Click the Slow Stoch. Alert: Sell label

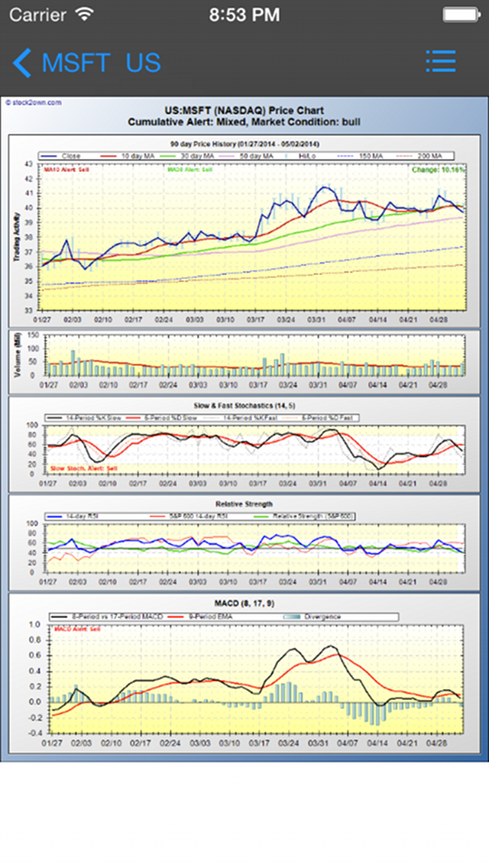(83, 468)
